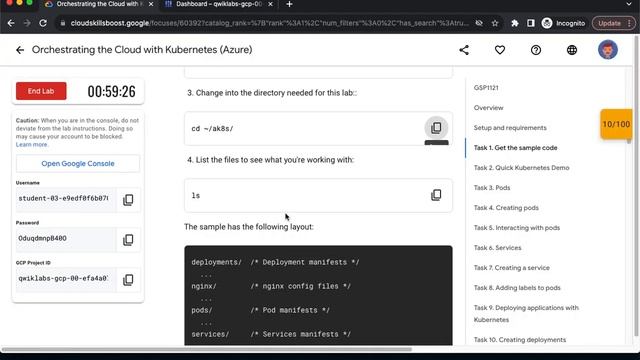Jump to Setup and requirements section

510,128
